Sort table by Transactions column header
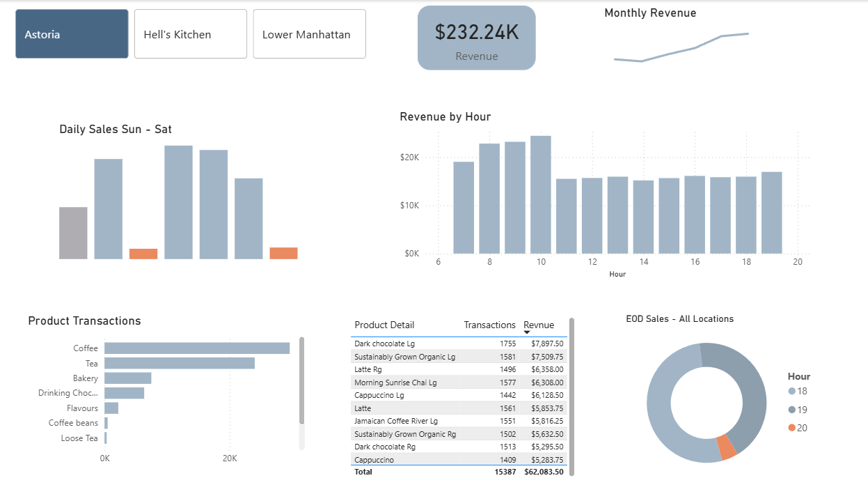Viewport: 868px width, 494px height. (489, 325)
